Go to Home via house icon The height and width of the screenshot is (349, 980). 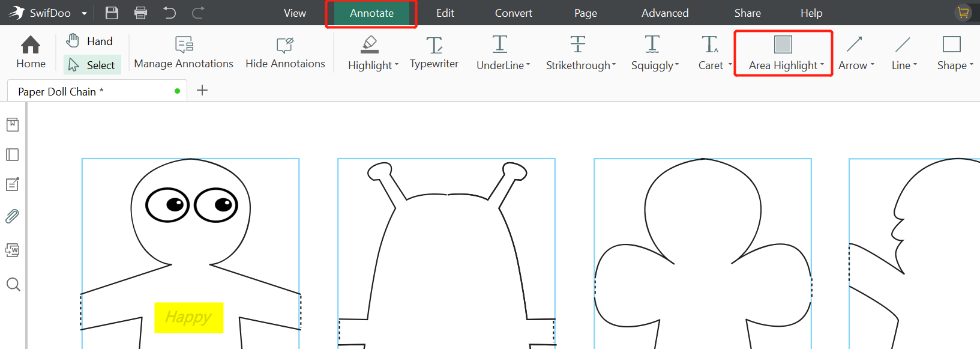(x=31, y=52)
